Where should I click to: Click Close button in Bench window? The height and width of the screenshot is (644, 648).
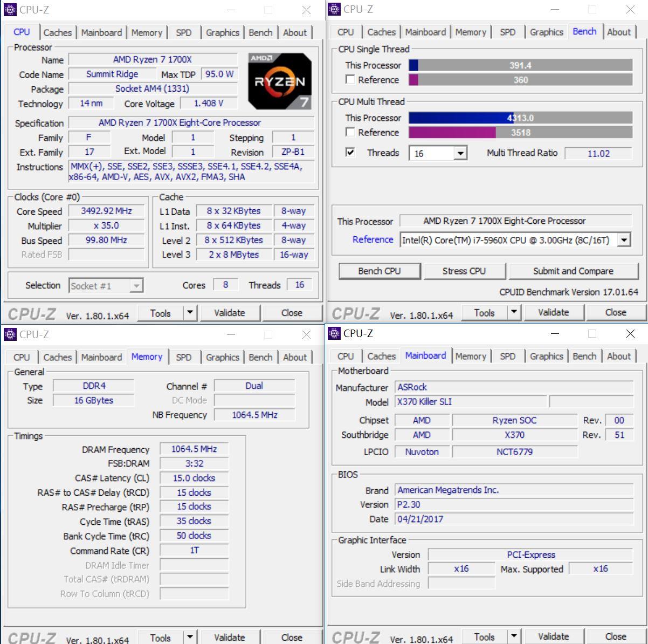click(616, 312)
